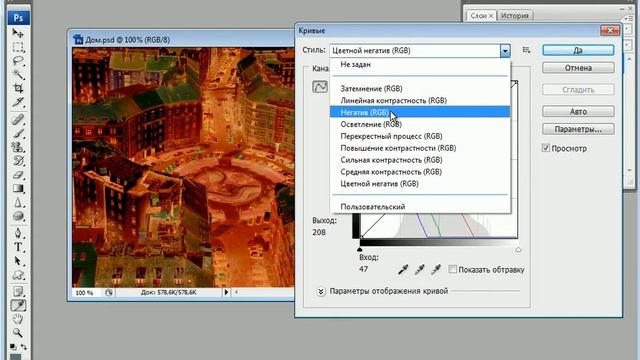640x360 pixels.
Task: Click the 100 % zoom field
Action: coord(84,293)
